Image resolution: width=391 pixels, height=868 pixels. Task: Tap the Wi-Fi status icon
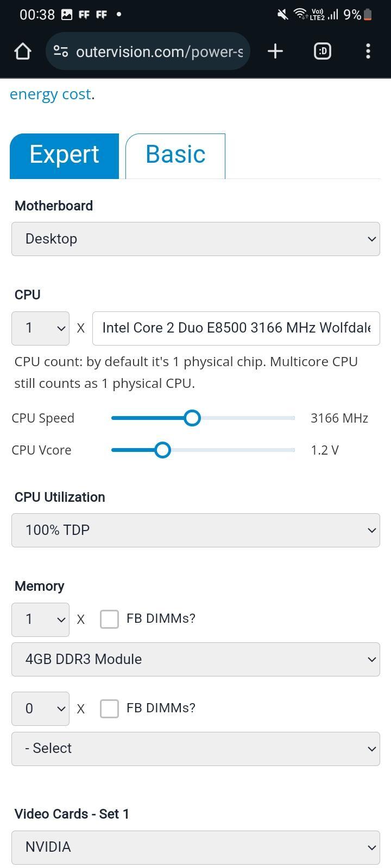pyautogui.click(x=300, y=15)
